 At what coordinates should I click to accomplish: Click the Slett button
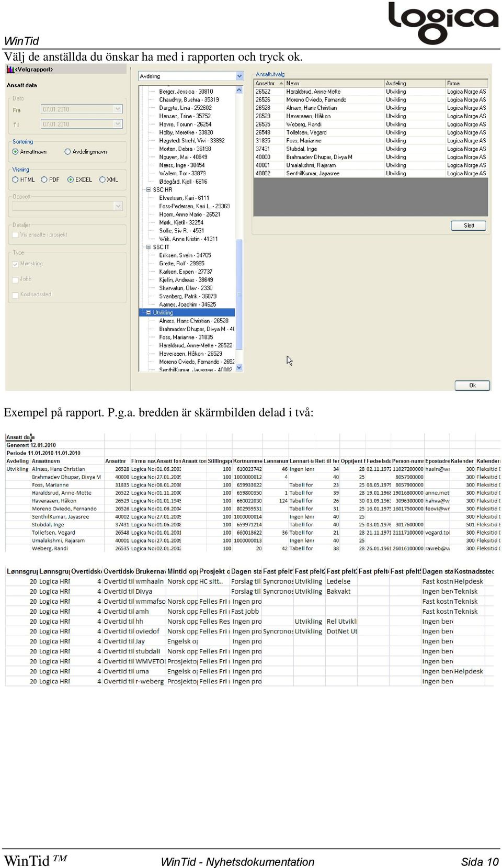[469, 226]
